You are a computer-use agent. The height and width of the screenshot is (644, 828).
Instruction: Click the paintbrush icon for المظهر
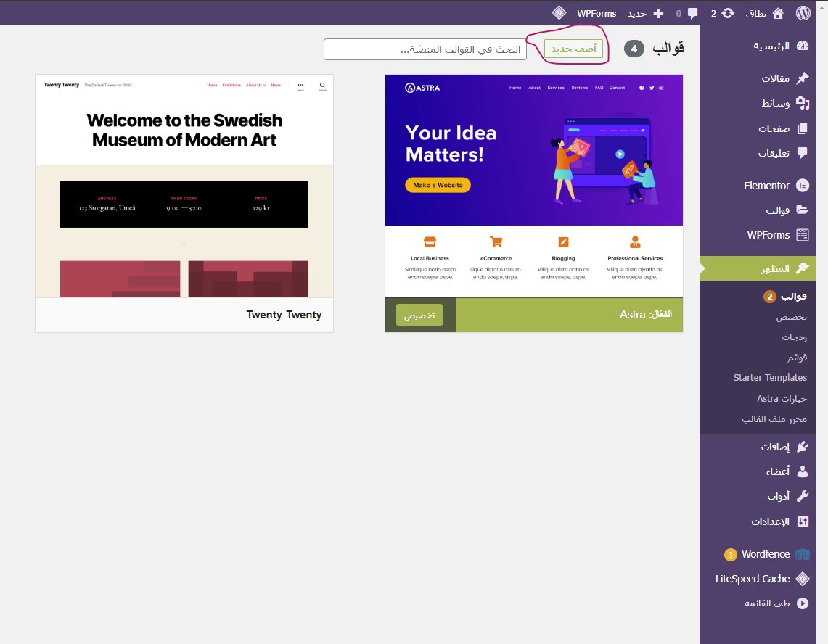tap(803, 268)
